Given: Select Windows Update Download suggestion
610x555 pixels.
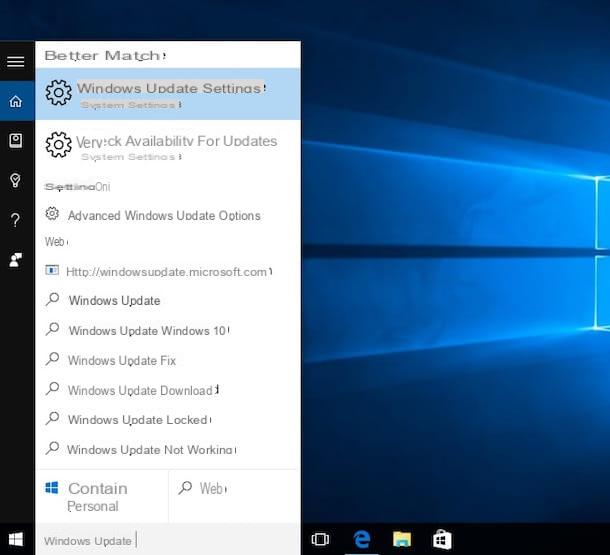Looking at the screenshot, I should pyautogui.click(x=168, y=390).
